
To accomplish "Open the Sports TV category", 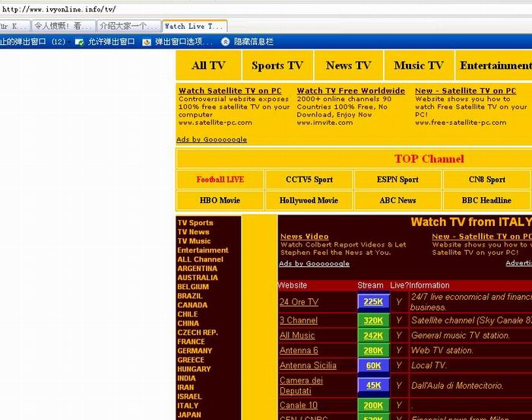I will click(277, 65).
